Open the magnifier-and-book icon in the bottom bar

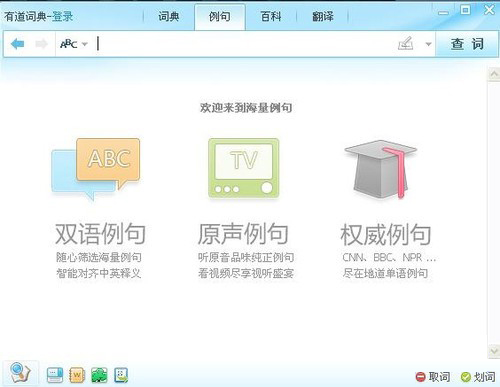point(20,373)
